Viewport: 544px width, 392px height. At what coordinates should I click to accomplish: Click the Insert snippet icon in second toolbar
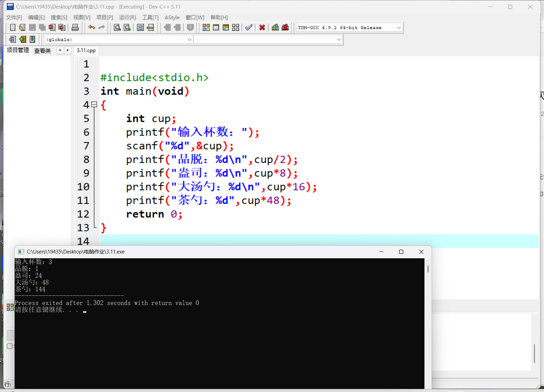[13, 39]
